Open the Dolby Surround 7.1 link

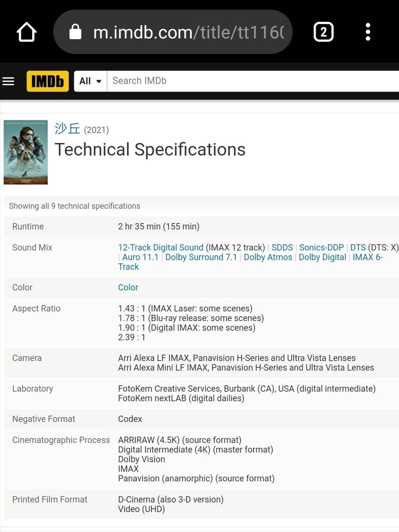coord(202,257)
